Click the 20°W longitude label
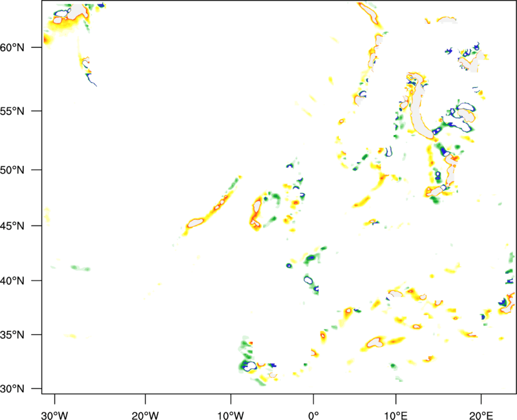Screen dimensions: 517x420 coord(145,415)
